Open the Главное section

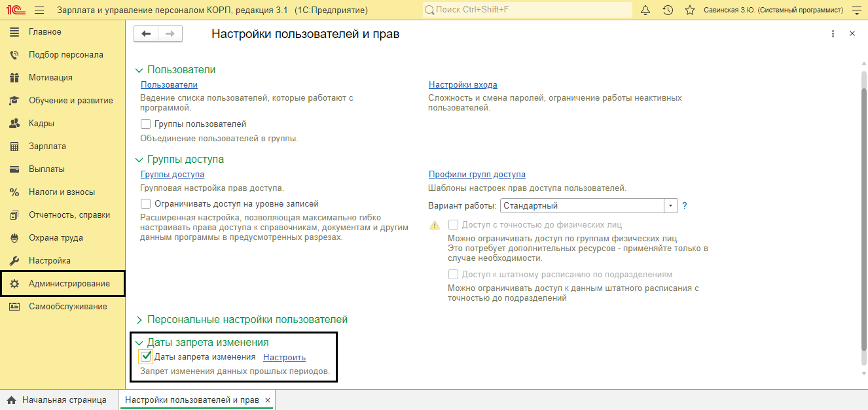(x=45, y=32)
